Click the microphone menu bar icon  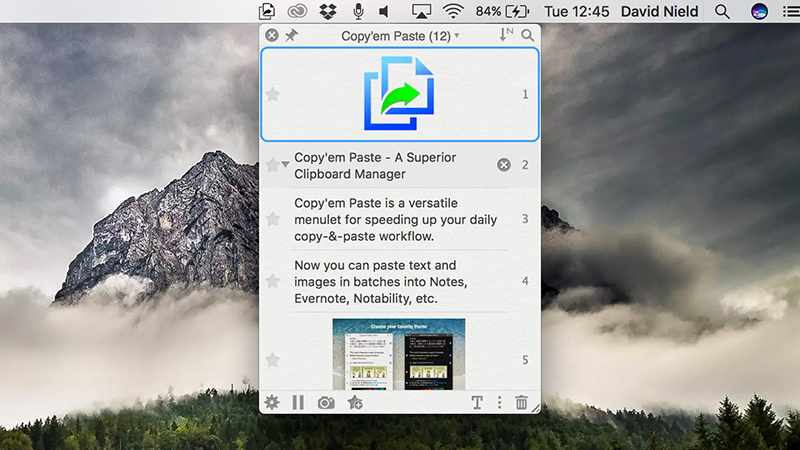pyautogui.click(x=359, y=11)
